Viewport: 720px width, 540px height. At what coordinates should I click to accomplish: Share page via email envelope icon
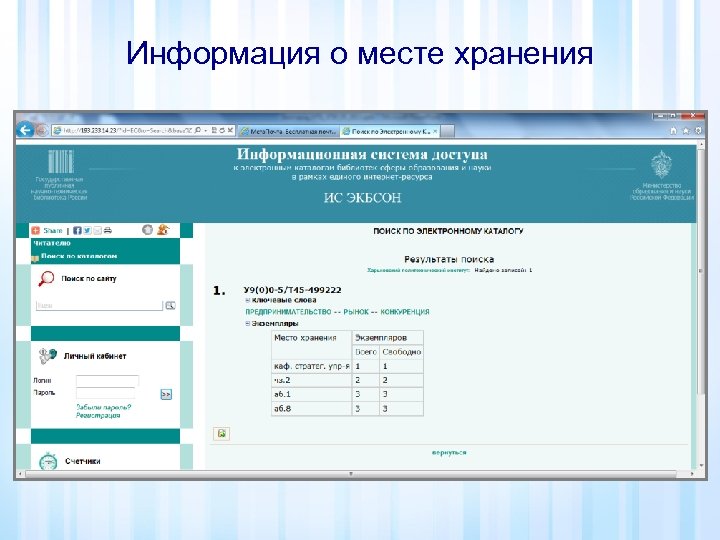pos(97,231)
